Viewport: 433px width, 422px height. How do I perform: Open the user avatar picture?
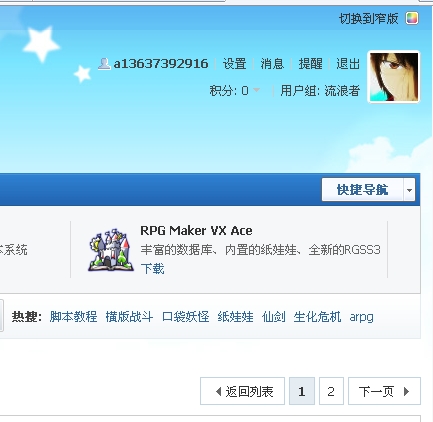(x=394, y=77)
